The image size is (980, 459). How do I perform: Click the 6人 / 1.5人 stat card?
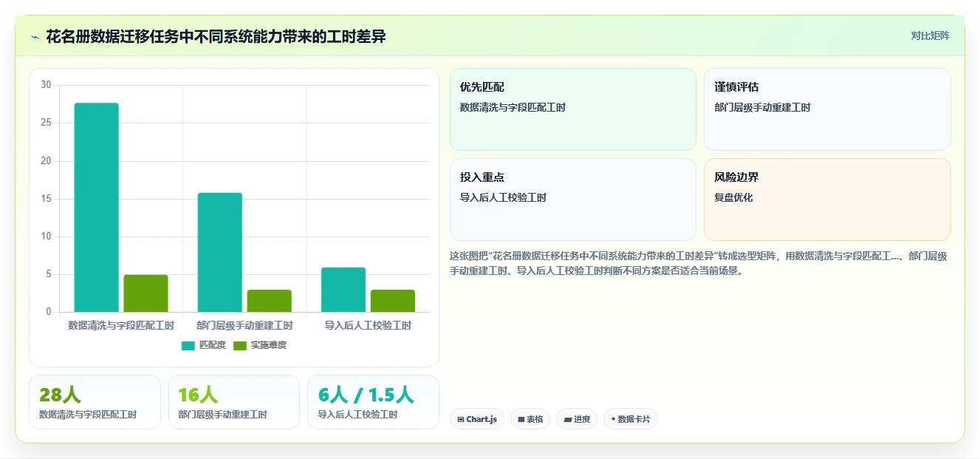(373, 402)
